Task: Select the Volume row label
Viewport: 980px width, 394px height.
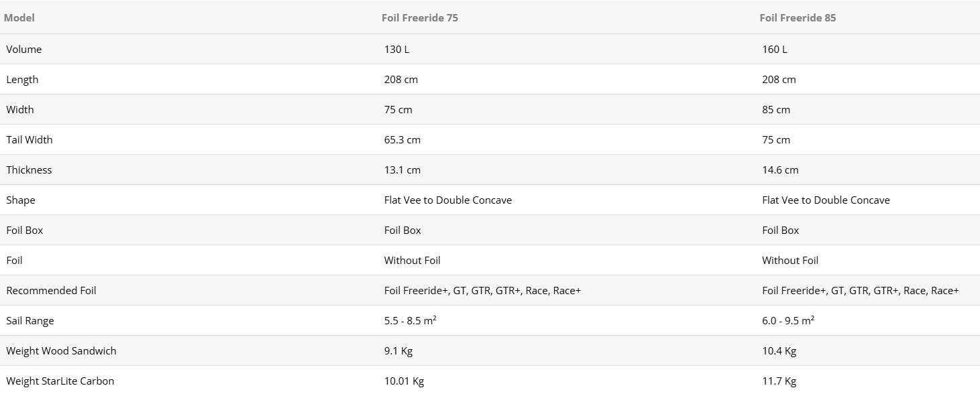Action: point(24,50)
